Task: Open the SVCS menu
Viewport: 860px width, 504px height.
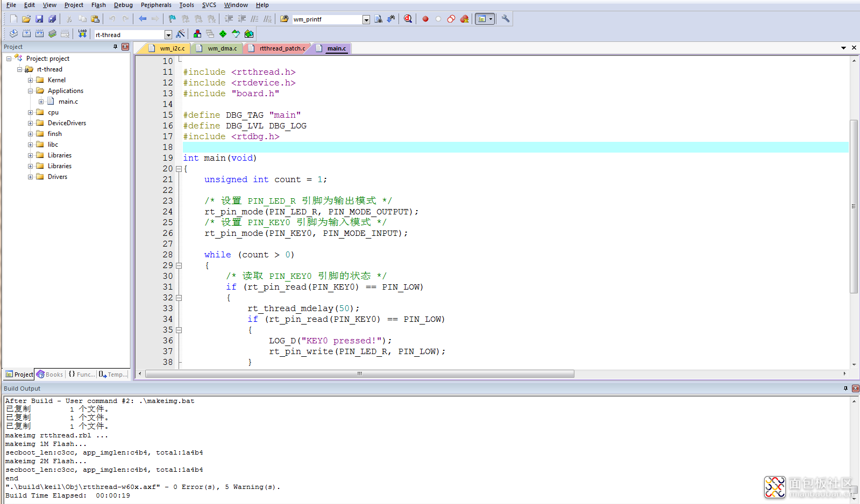Action: [209, 5]
